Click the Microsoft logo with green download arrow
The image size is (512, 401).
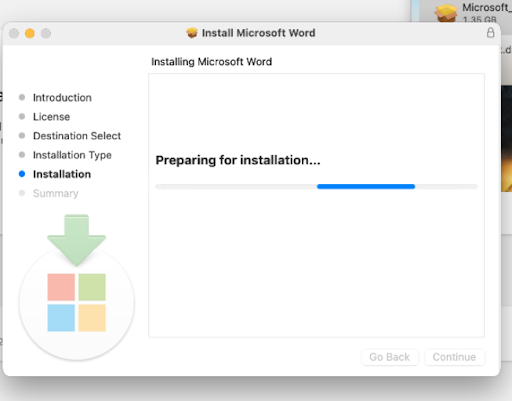coord(77,287)
